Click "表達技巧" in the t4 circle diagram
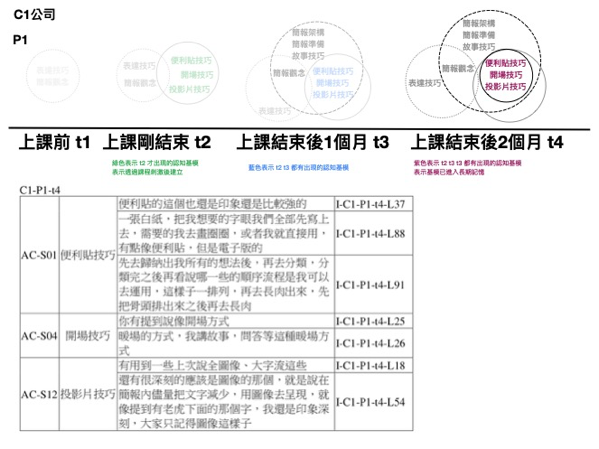 coord(424,83)
